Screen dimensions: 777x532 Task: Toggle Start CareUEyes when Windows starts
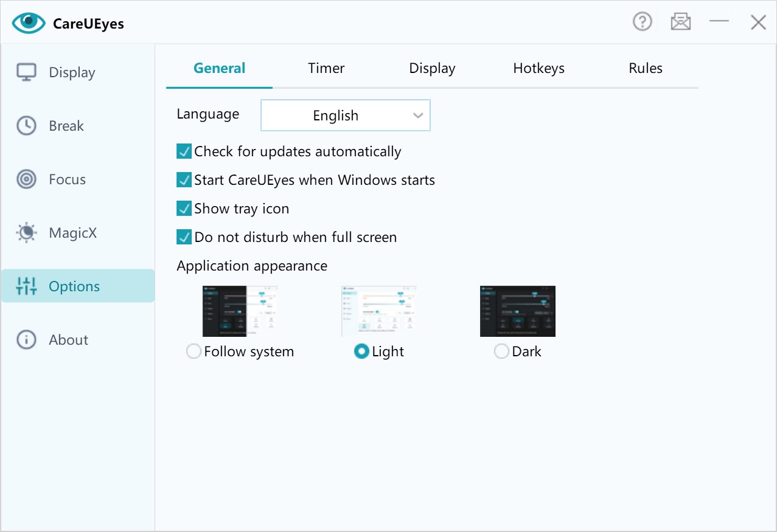[184, 180]
